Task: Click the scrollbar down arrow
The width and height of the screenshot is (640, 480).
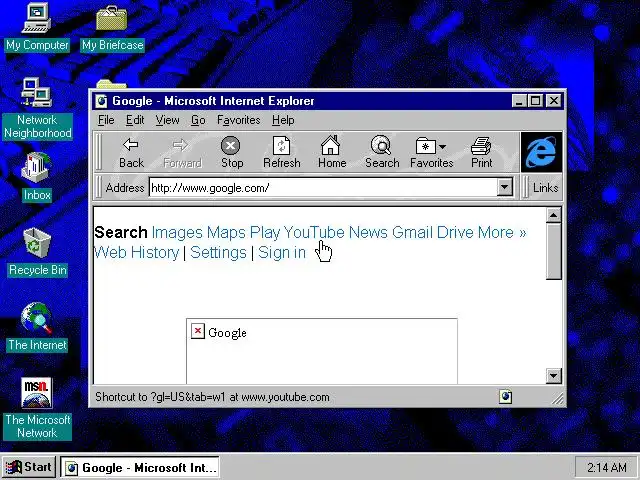Action: click(553, 376)
